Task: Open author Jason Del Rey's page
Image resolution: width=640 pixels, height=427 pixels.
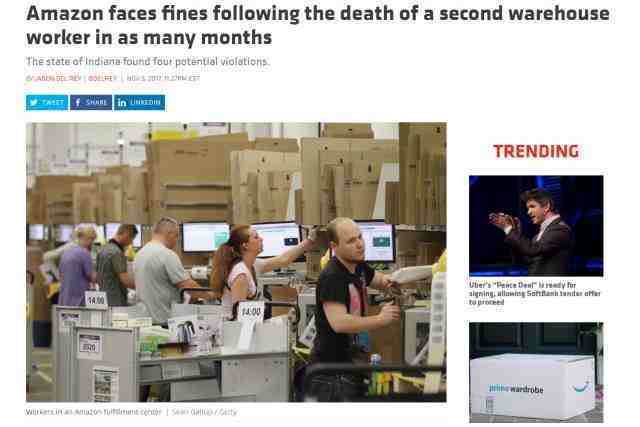Action: coord(57,78)
